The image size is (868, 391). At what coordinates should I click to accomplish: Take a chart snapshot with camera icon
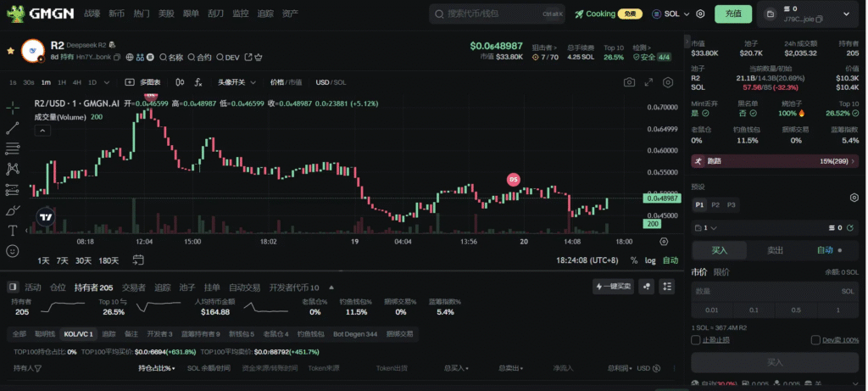629,82
